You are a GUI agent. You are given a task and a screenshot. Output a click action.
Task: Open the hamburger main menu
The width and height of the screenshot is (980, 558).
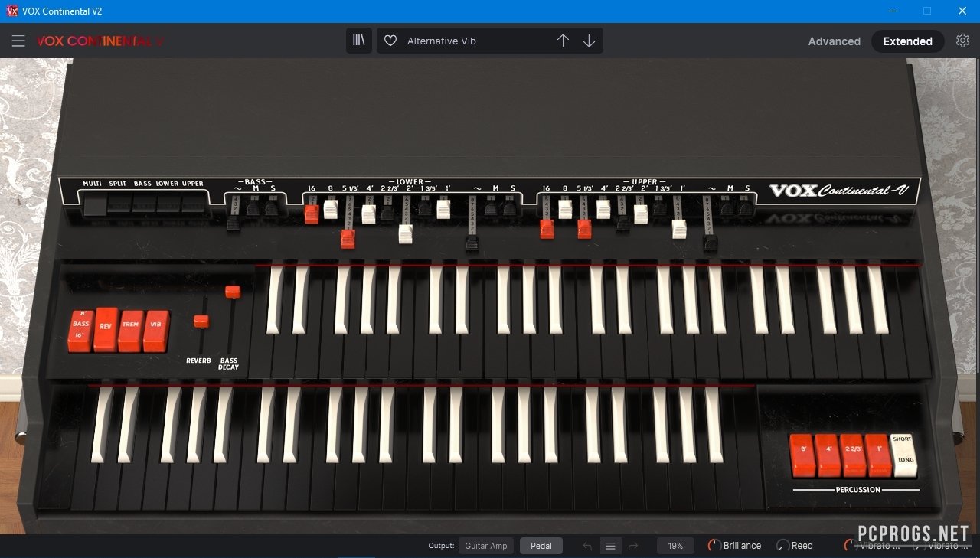pyautogui.click(x=18, y=41)
